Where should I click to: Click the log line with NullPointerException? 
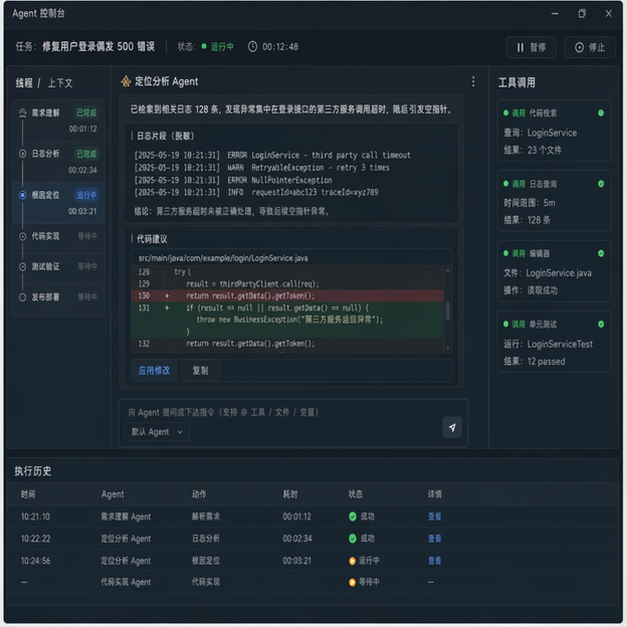233,180
